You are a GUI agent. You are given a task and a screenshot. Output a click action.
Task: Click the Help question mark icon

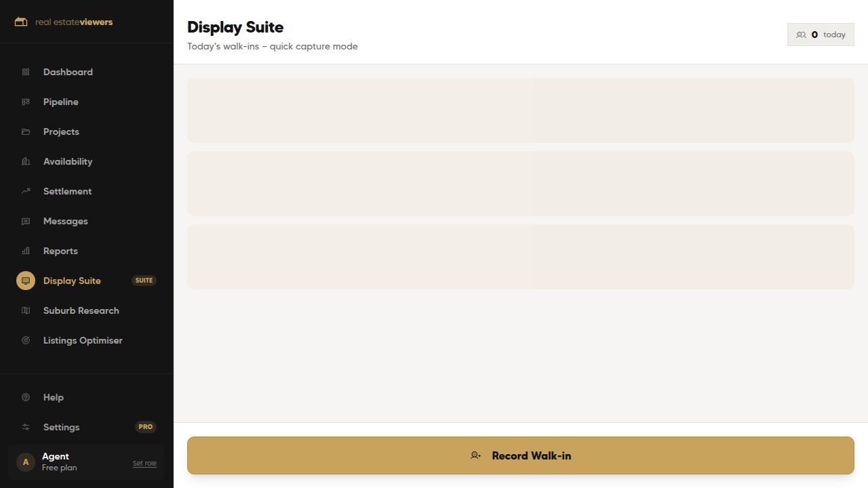[x=26, y=397]
